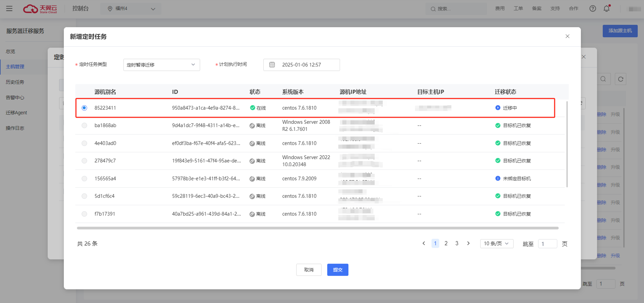
Task: Click the 取消 button
Action: pyautogui.click(x=309, y=270)
